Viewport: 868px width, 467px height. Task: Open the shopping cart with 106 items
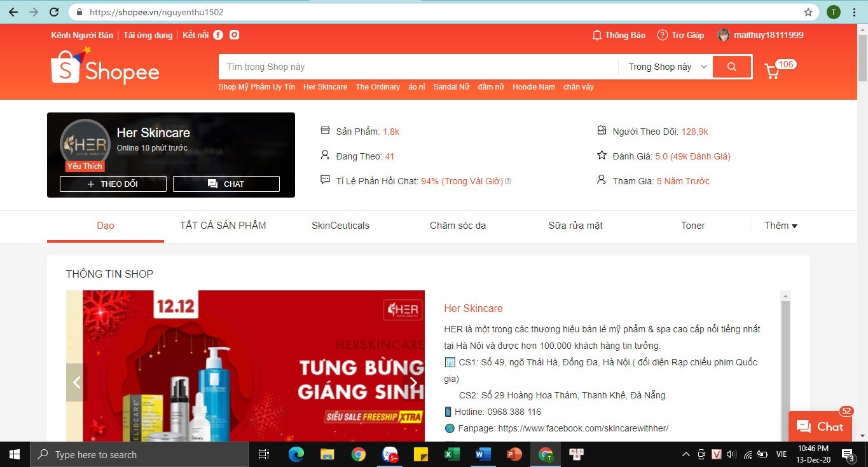tap(772, 71)
